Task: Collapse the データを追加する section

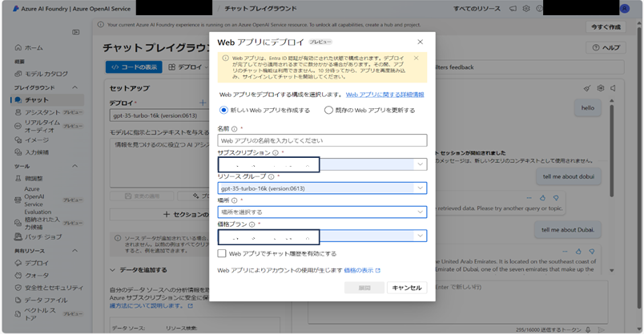Action: click(112, 270)
